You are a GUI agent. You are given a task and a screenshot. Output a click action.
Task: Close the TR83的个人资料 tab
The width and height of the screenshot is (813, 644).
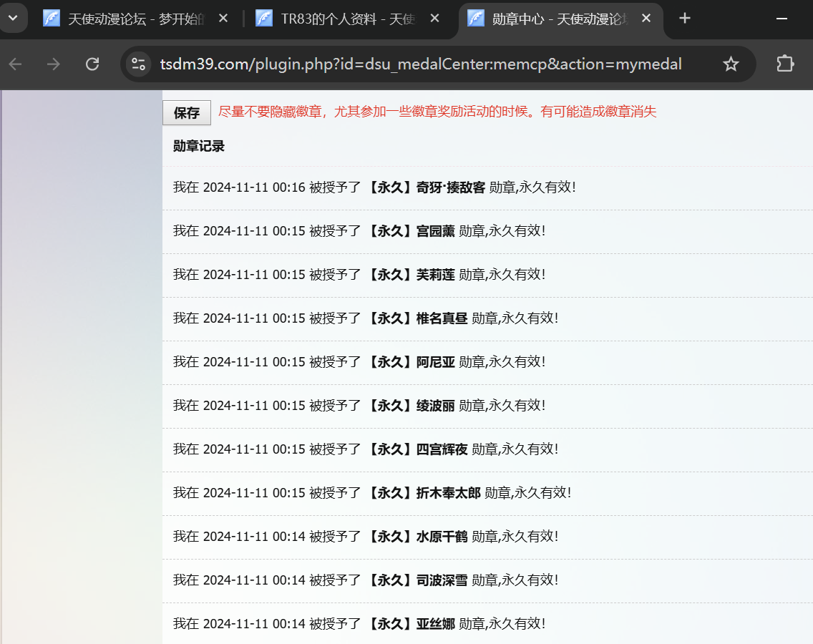pos(436,19)
